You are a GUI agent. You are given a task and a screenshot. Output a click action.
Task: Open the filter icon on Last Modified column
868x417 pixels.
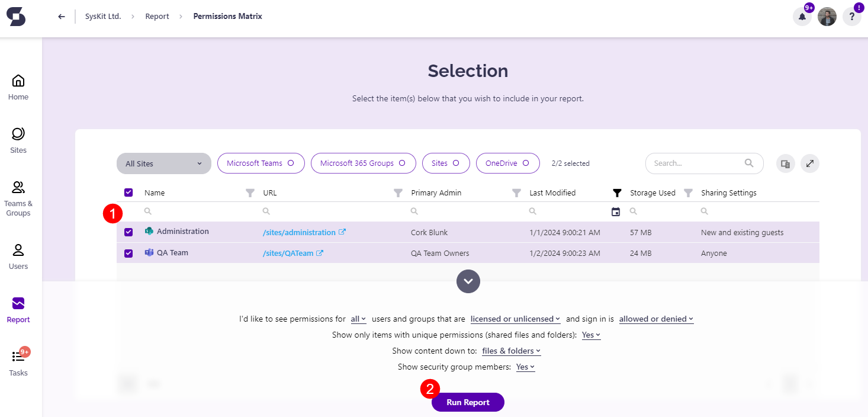click(616, 193)
